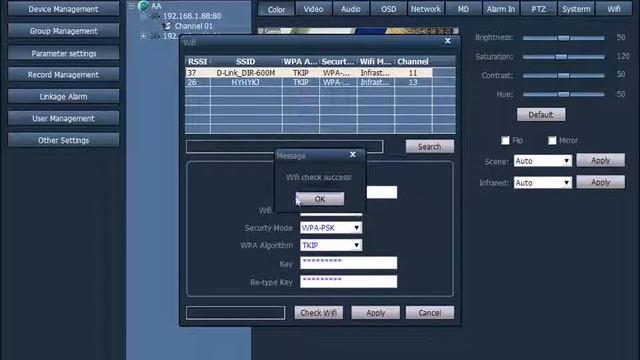Click the globe icon next to AA
Screen dimensions: 640x360
pos(143,6)
